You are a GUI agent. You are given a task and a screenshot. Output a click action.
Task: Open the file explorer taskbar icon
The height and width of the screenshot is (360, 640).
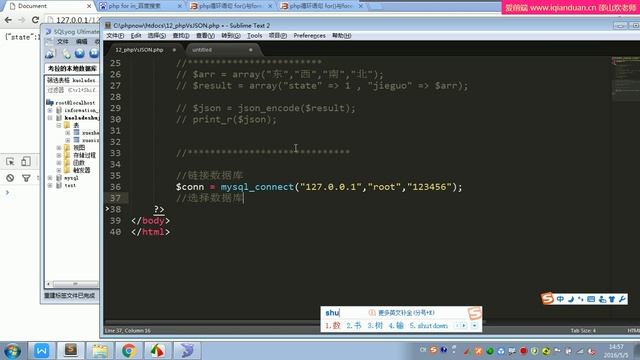coord(100,351)
